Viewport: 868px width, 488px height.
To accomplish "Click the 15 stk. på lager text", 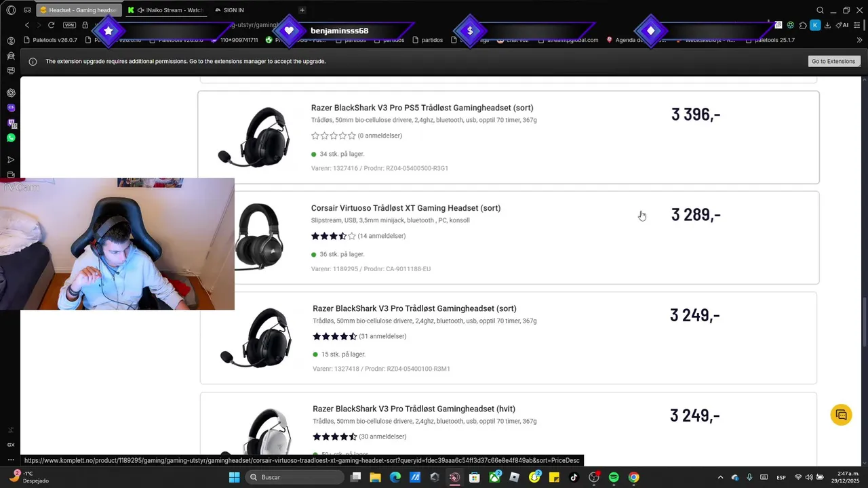I will (x=342, y=354).
